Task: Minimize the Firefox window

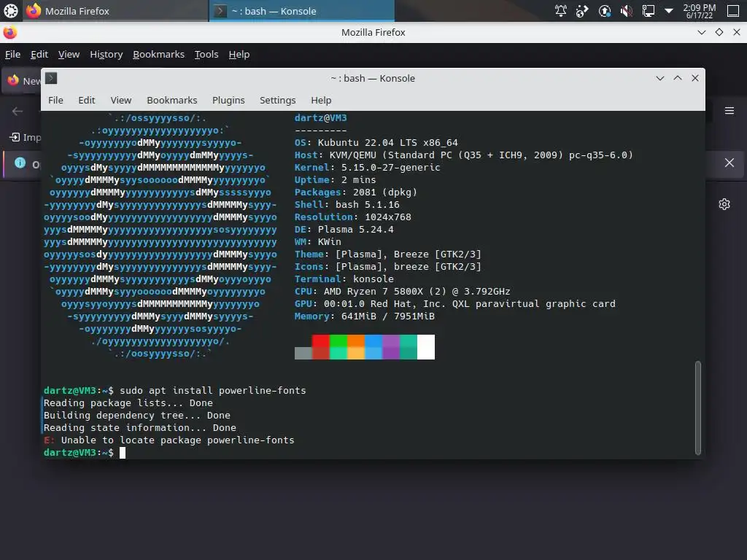Action: tap(701, 32)
